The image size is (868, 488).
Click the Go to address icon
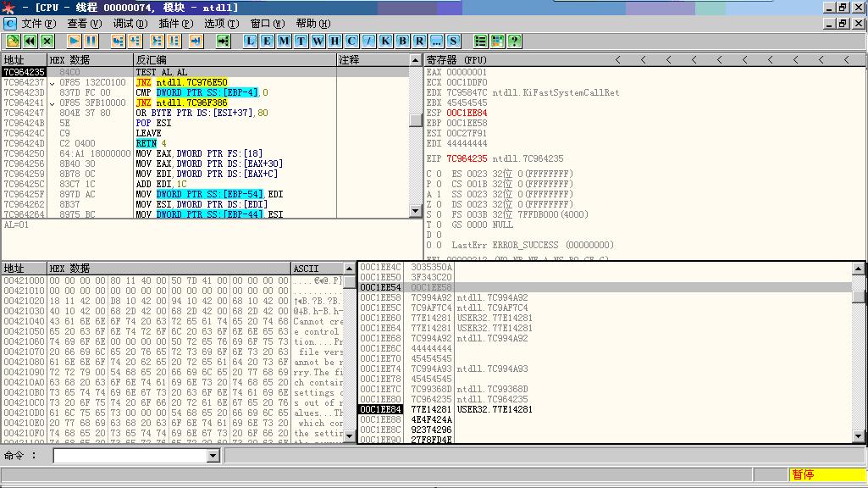click(x=223, y=41)
